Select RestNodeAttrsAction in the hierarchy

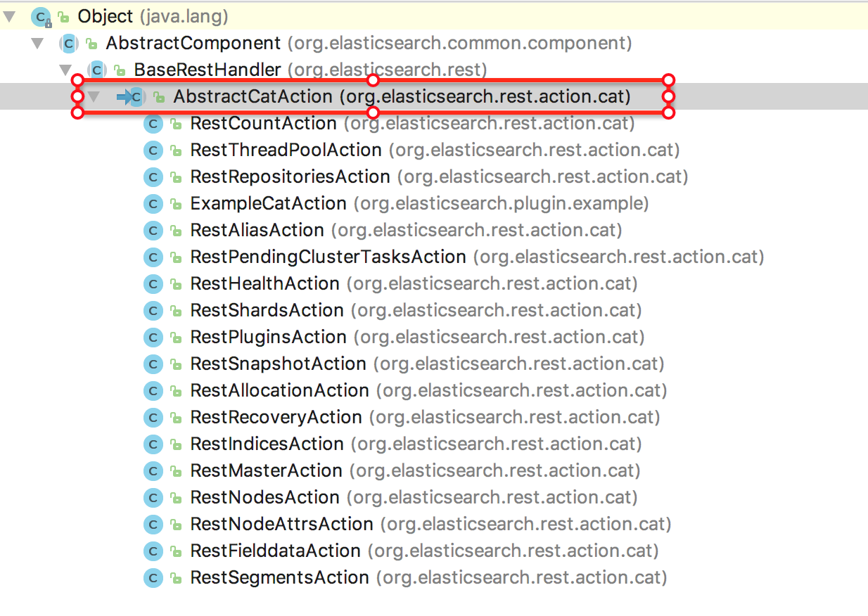point(430,525)
